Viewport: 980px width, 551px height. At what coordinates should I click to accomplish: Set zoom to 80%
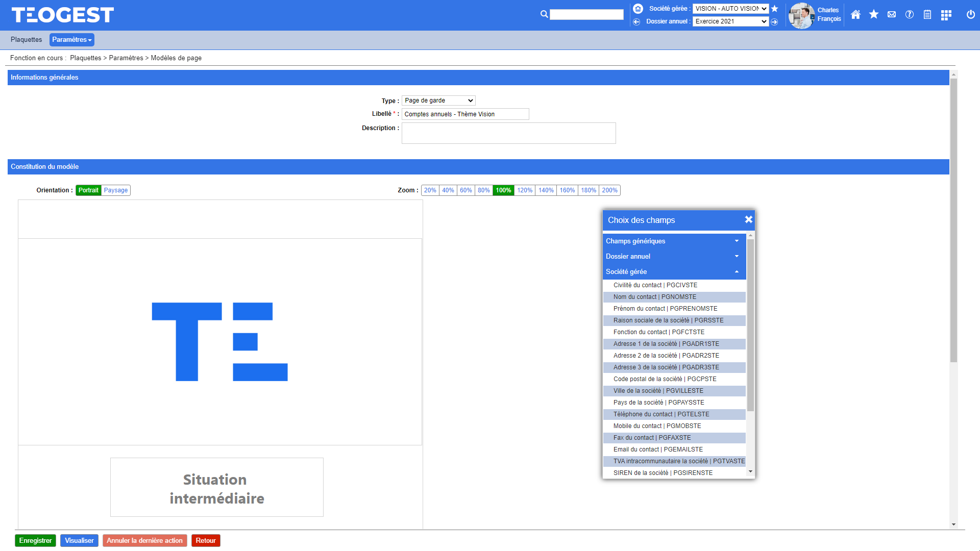click(x=484, y=190)
